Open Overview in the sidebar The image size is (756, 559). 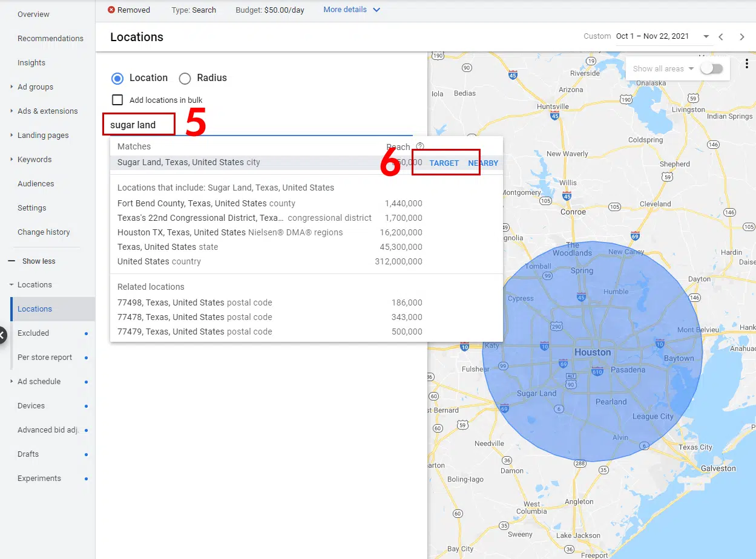33,14
